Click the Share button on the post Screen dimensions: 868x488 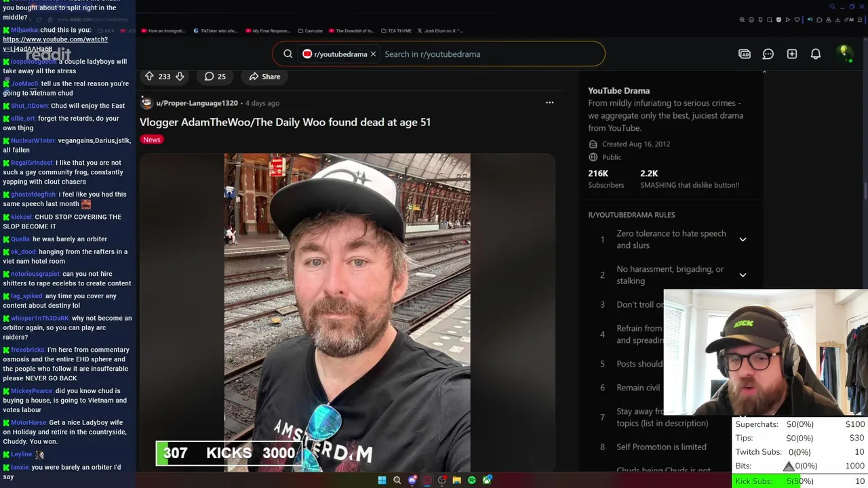(264, 77)
